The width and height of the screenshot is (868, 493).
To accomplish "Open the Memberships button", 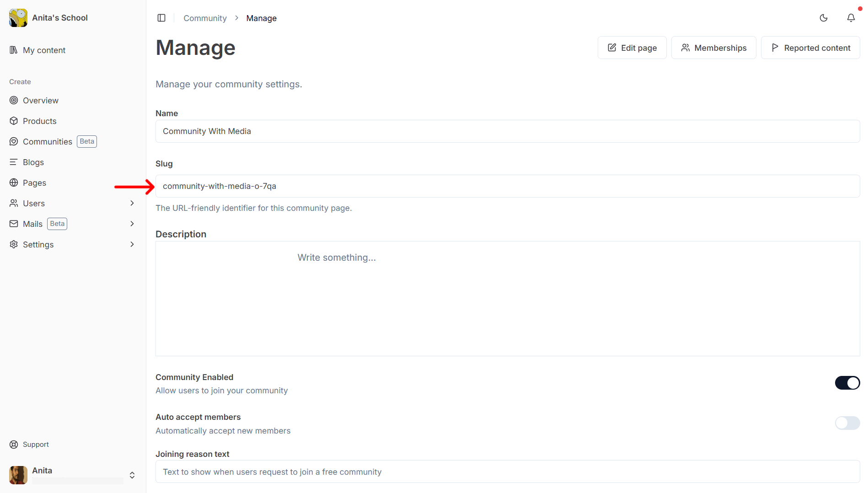I will pos(713,48).
